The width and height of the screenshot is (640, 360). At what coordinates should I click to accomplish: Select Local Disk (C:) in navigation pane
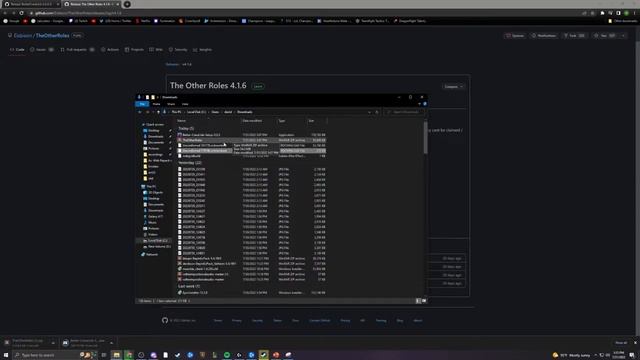click(157, 241)
